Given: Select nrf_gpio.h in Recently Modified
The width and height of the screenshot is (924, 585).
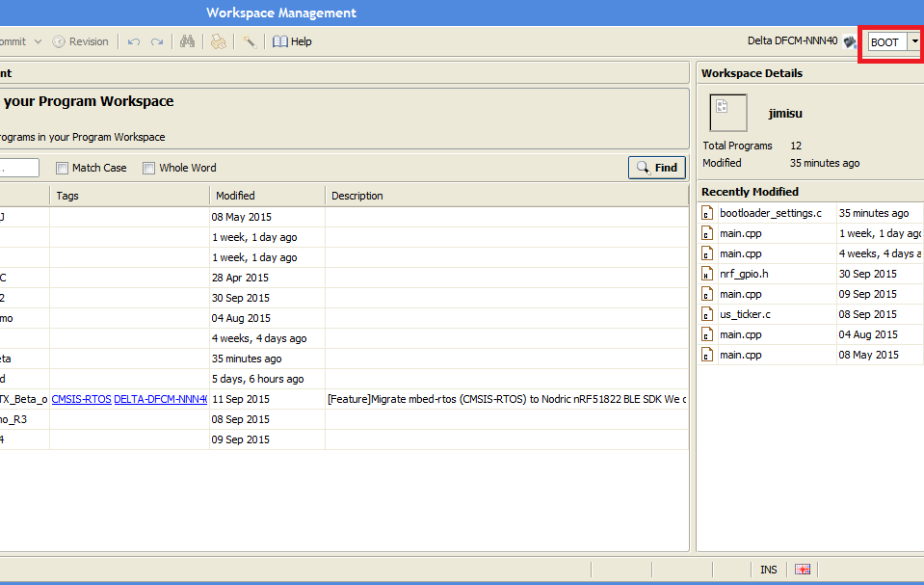Looking at the screenshot, I should [743, 274].
